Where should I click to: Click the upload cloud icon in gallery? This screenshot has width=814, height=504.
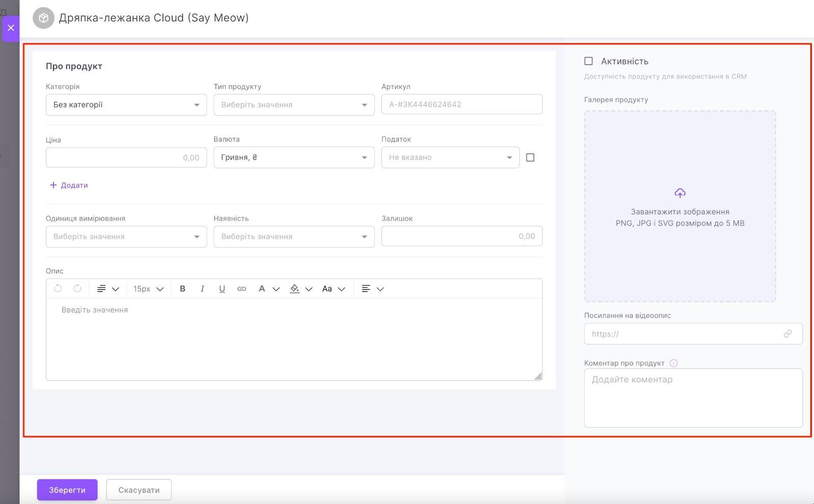coord(680,193)
